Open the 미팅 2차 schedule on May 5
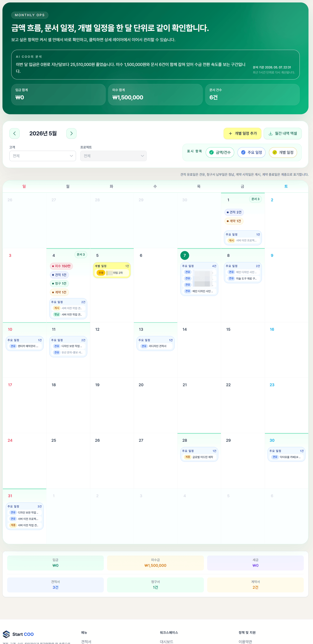 coord(112,273)
